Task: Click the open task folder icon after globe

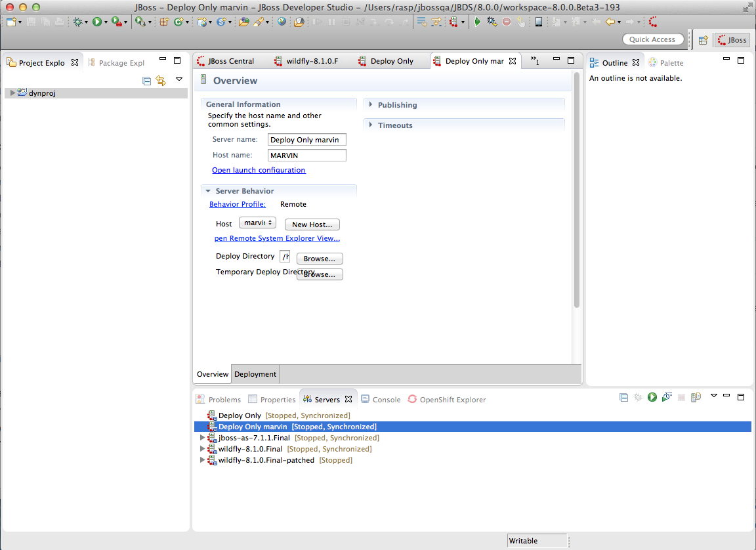Action: click(x=299, y=22)
